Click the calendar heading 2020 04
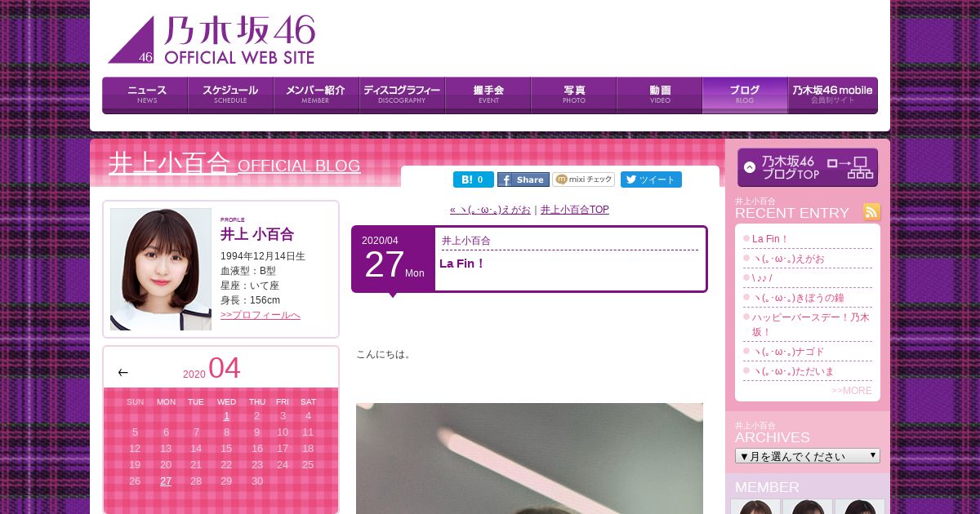Screen dimensions: 980x514 click(x=212, y=369)
